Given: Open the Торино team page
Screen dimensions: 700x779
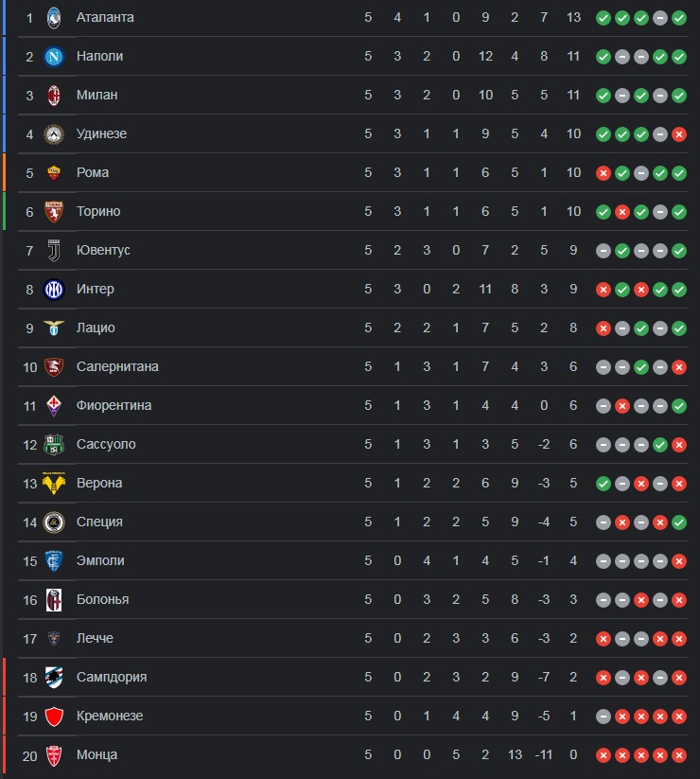Looking at the screenshot, I should coord(98,211).
